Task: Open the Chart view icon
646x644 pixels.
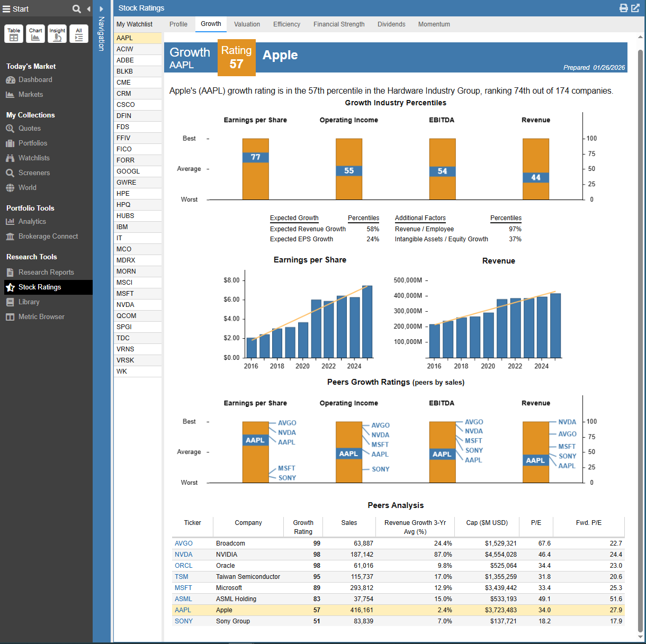Action: (x=35, y=34)
